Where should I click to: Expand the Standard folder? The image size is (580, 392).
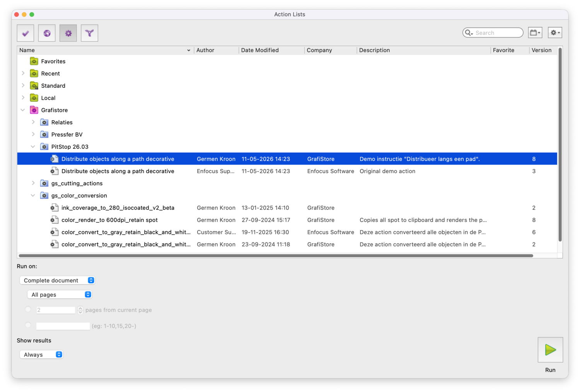(23, 85)
